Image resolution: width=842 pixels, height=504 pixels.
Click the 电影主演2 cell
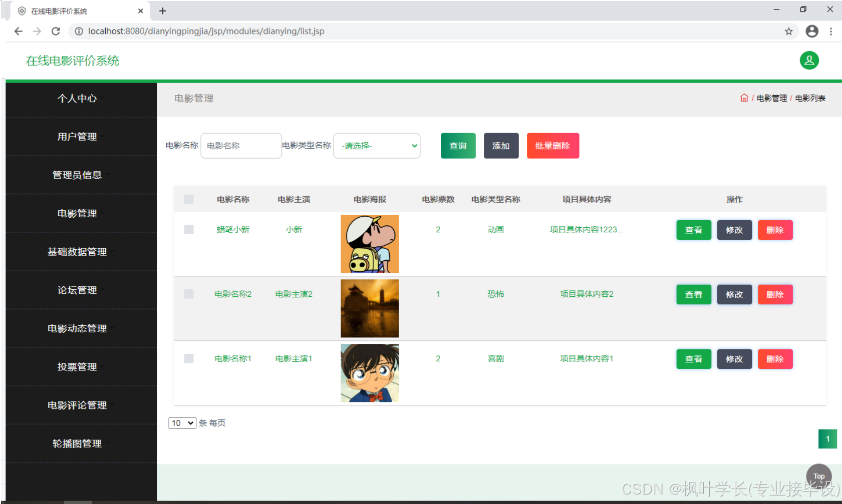click(x=294, y=294)
